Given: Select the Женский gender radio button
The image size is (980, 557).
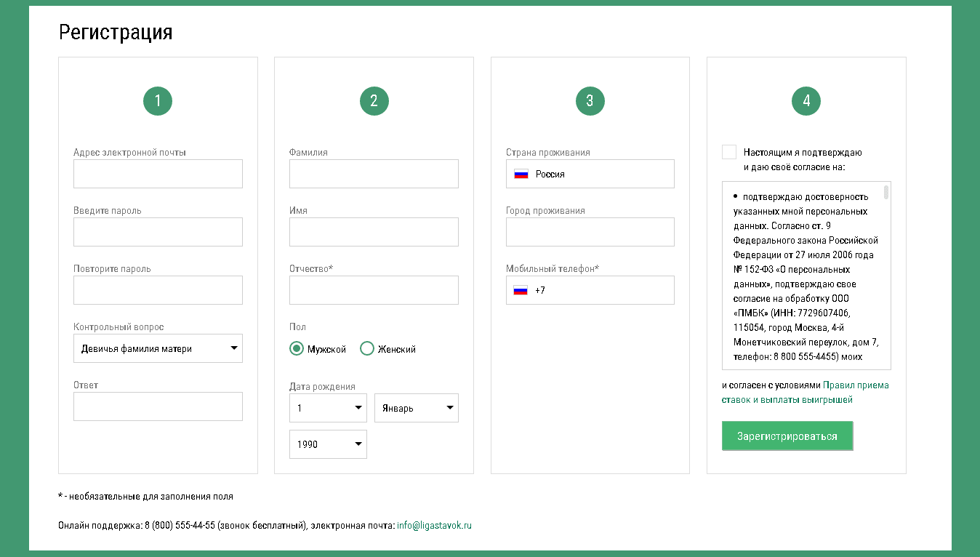Looking at the screenshot, I should click(367, 349).
